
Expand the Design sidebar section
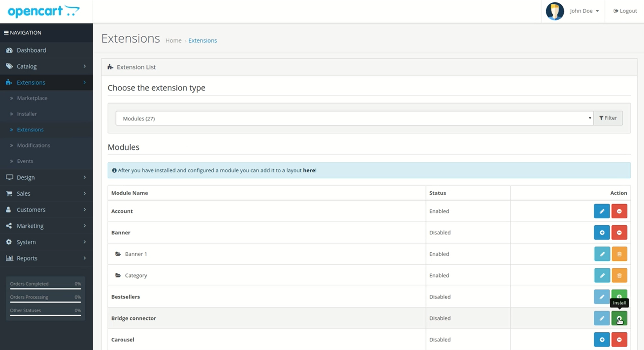tap(46, 177)
